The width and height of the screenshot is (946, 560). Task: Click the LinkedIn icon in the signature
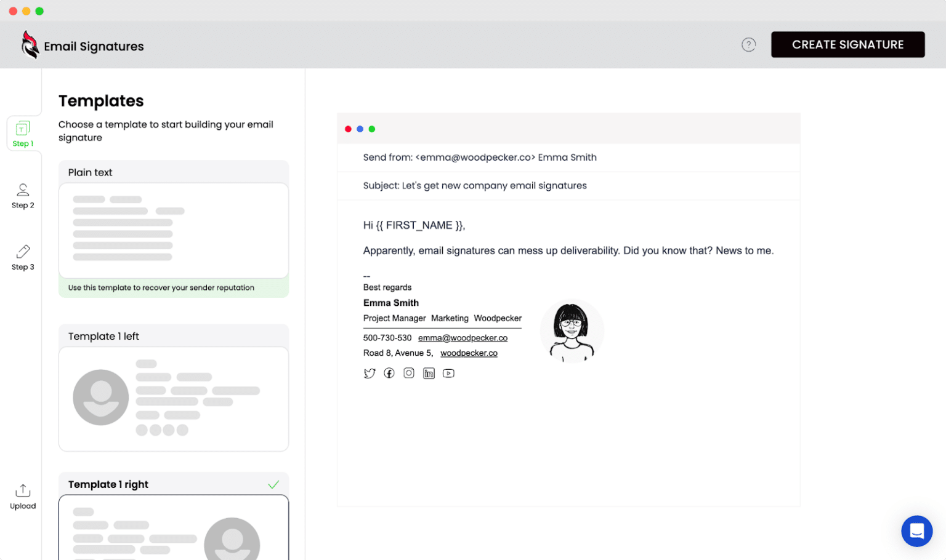429,373
